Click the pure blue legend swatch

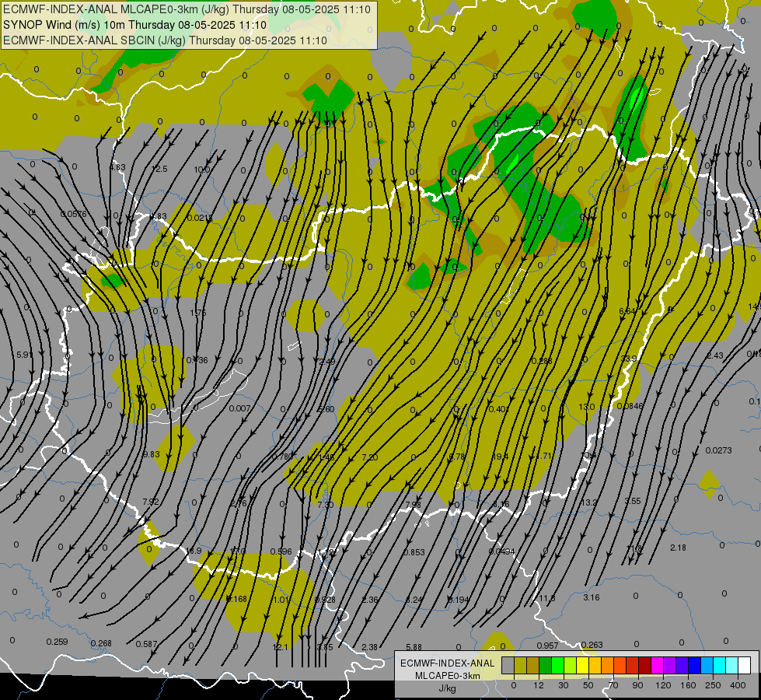point(694,665)
